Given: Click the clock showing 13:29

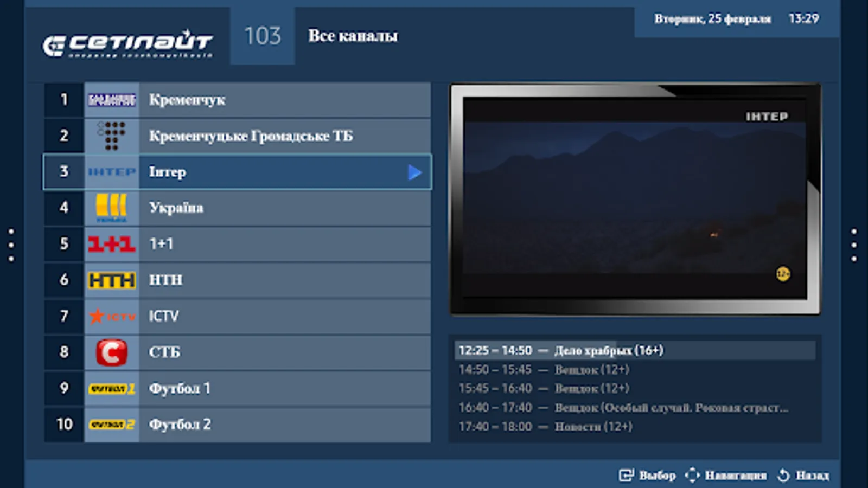Looking at the screenshot, I should [x=803, y=18].
